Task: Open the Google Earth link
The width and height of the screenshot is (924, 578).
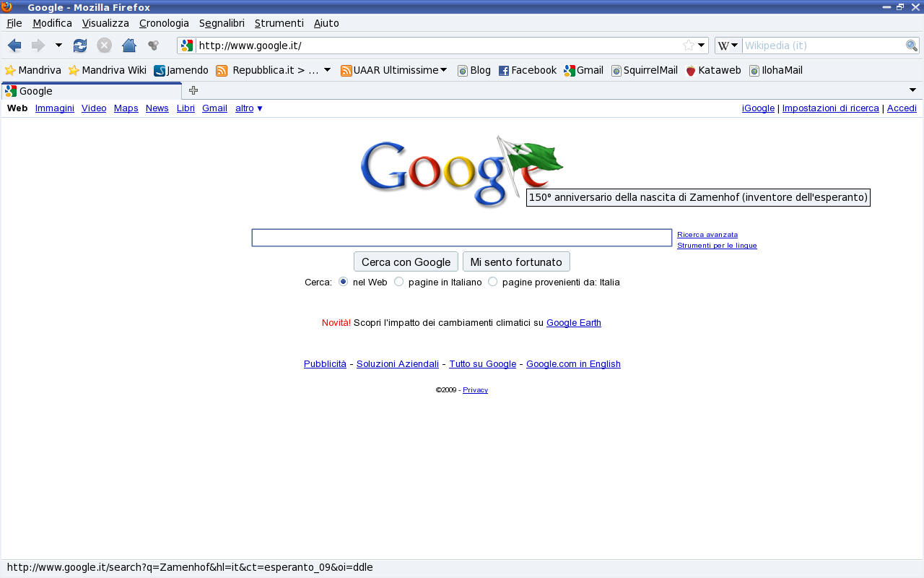Action: click(x=574, y=323)
